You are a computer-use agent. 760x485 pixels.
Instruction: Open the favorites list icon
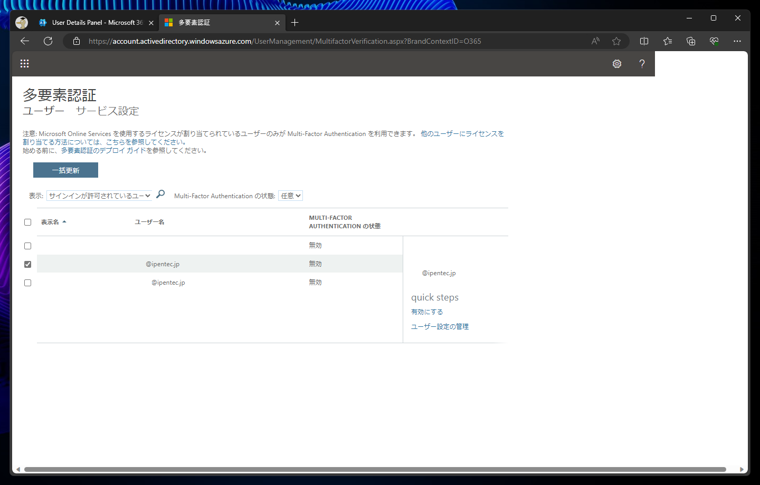click(667, 41)
